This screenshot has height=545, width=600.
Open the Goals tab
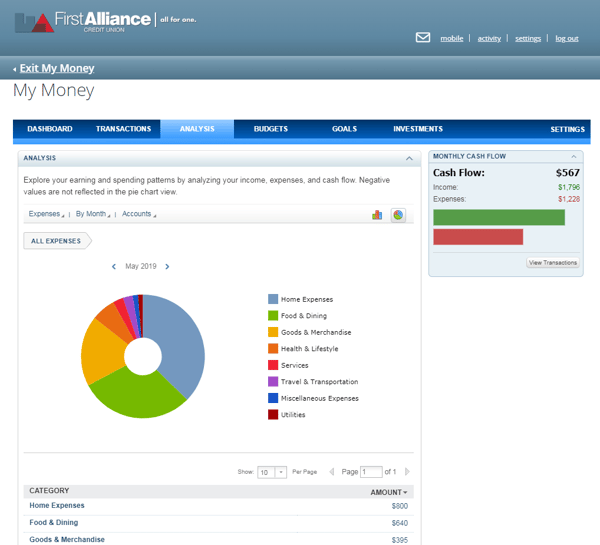(344, 129)
